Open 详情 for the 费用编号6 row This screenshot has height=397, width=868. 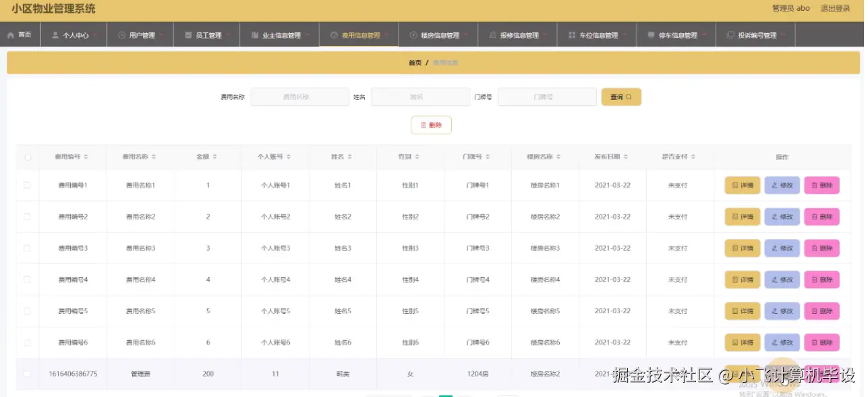coord(742,342)
